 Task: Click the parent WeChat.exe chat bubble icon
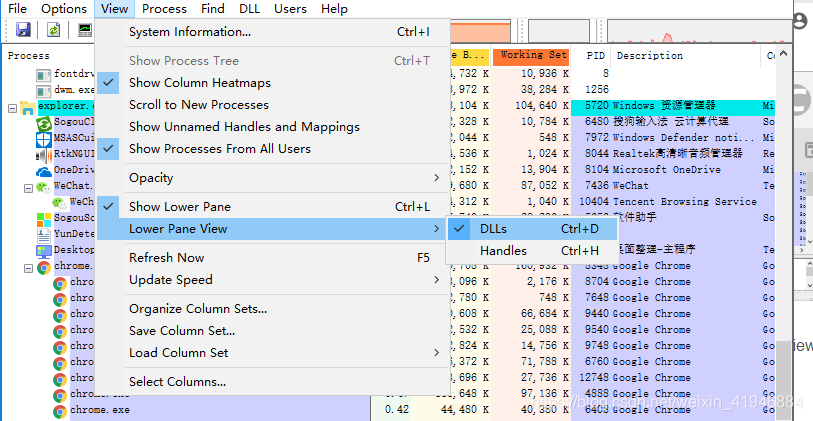coord(44,188)
